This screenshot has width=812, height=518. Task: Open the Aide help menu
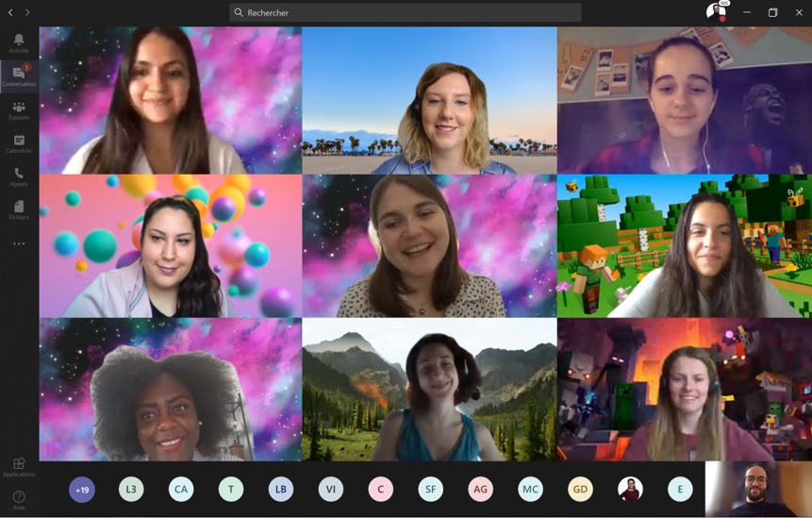coord(19,500)
